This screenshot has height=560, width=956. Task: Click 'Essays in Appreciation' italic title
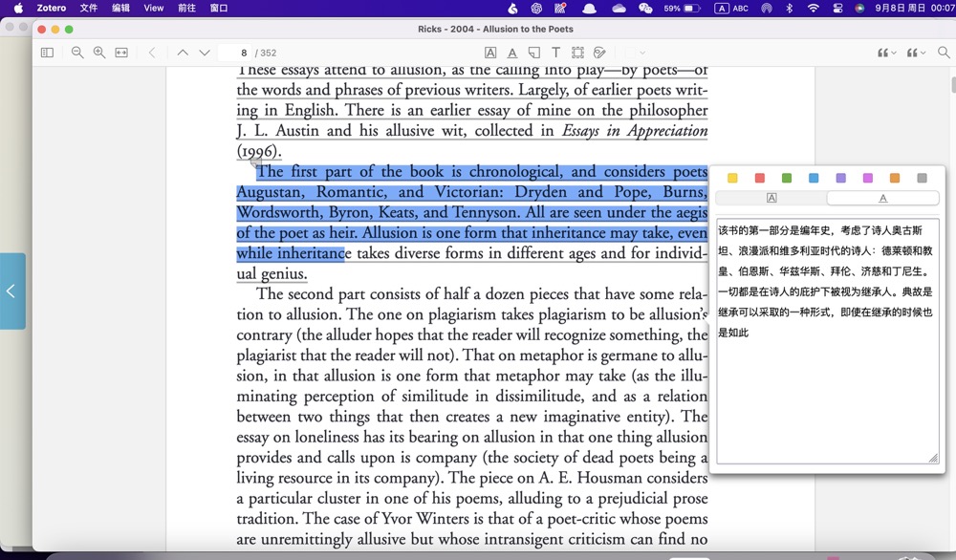click(x=635, y=131)
